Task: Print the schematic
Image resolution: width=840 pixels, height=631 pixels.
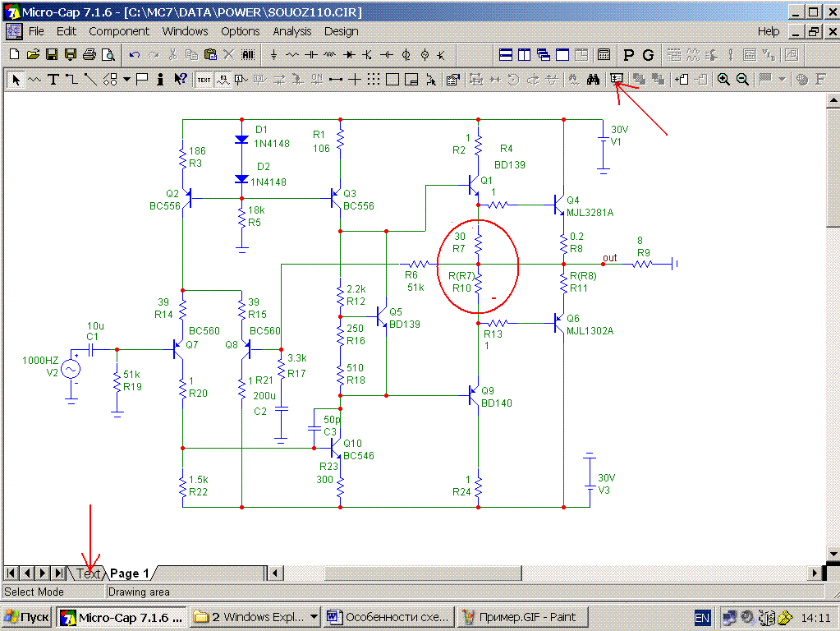Action: (x=90, y=54)
